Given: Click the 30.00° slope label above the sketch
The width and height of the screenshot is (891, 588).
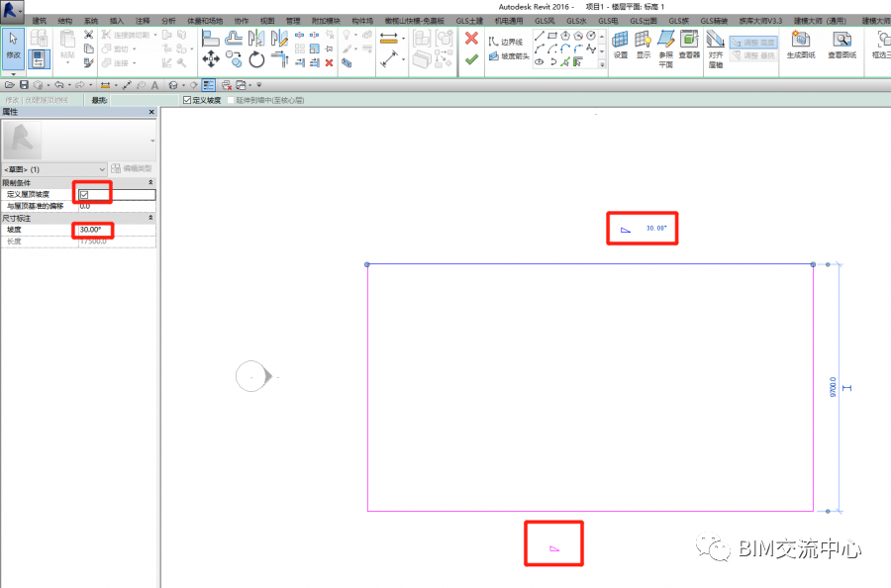Looking at the screenshot, I should (655, 228).
